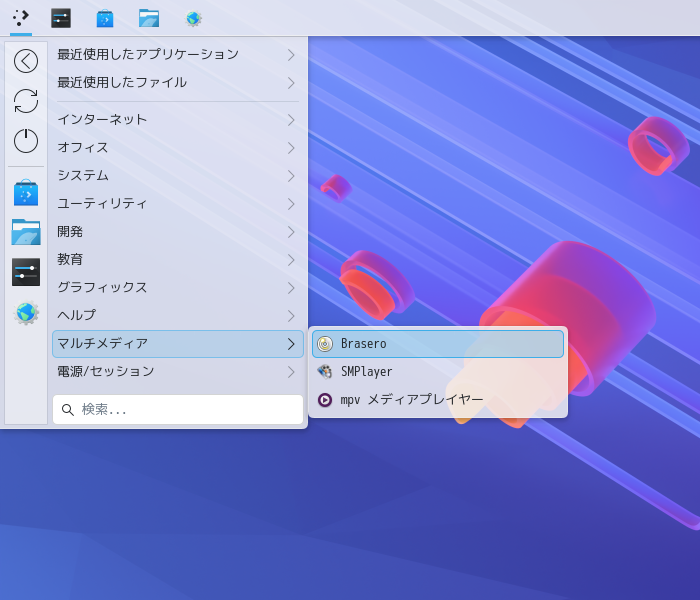Open the globe with gear icon in top panel
This screenshot has height=600, width=700.
tap(193, 19)
